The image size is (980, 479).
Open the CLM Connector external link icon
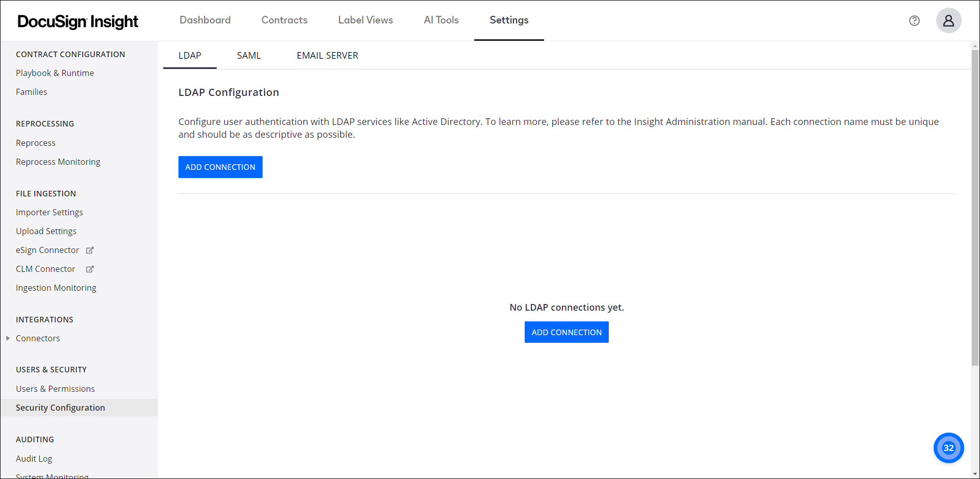[x=90, y=269]
